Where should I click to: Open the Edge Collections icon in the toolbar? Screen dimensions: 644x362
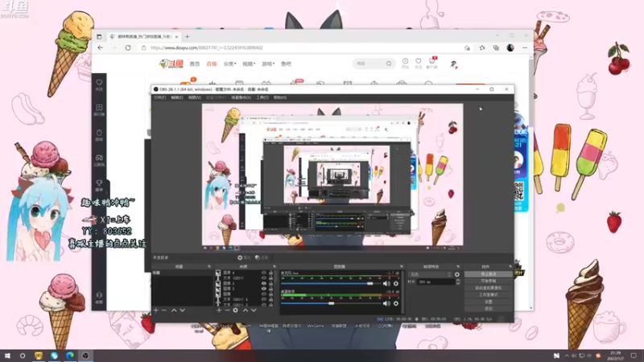coord(496,47)
